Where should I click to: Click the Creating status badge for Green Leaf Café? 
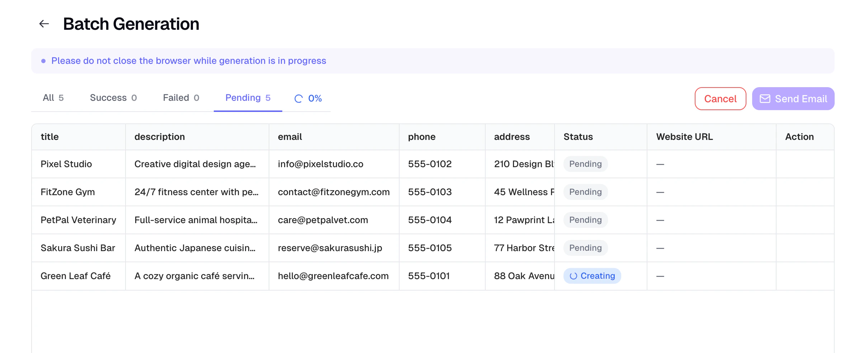pos(592,276)
